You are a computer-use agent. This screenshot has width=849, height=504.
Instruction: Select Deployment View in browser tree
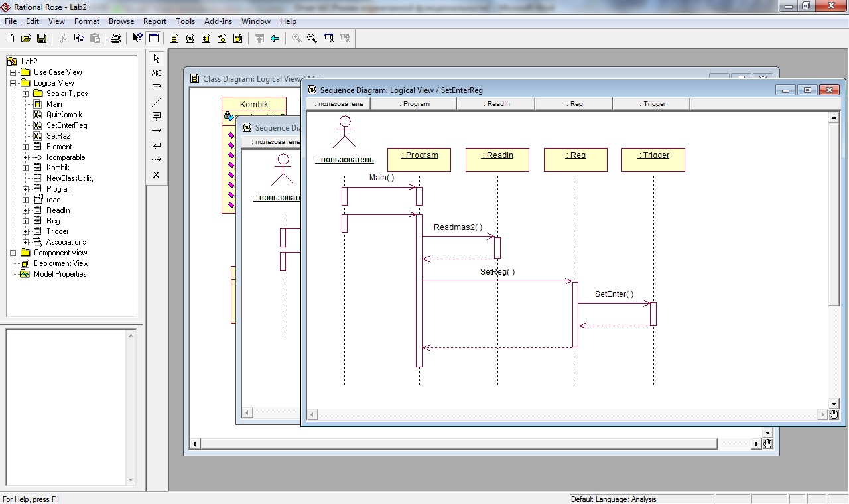click(61, 263)
